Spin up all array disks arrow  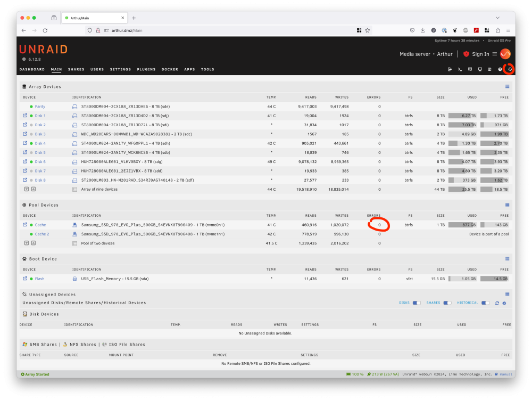pyautogui.click(x=33, y=189)
